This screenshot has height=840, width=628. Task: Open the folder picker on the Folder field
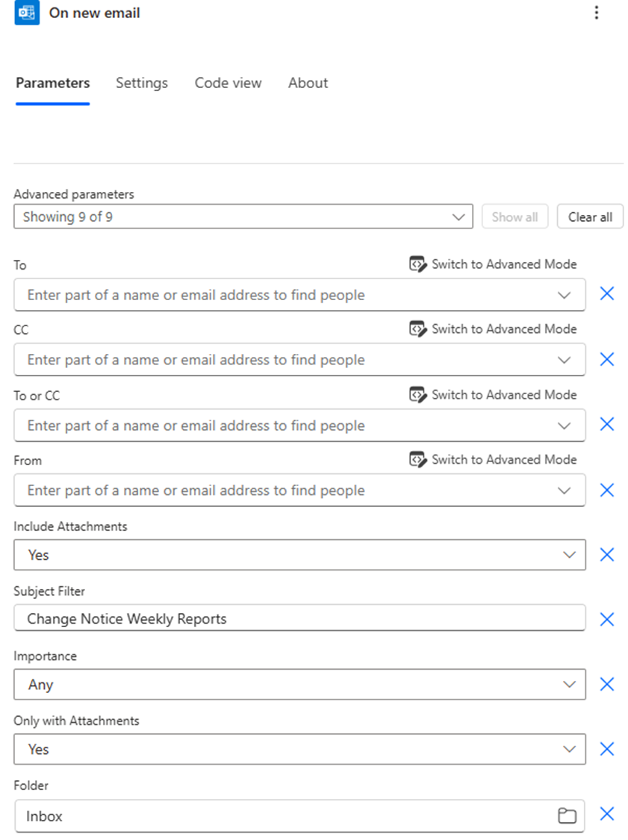point(567,816)
